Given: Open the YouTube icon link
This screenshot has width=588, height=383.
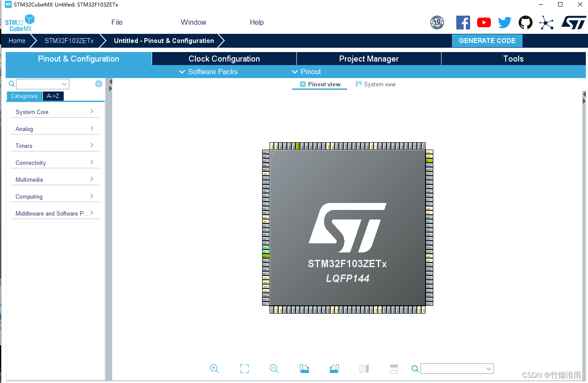Looking at the screenshot, I should pos(484,23).
